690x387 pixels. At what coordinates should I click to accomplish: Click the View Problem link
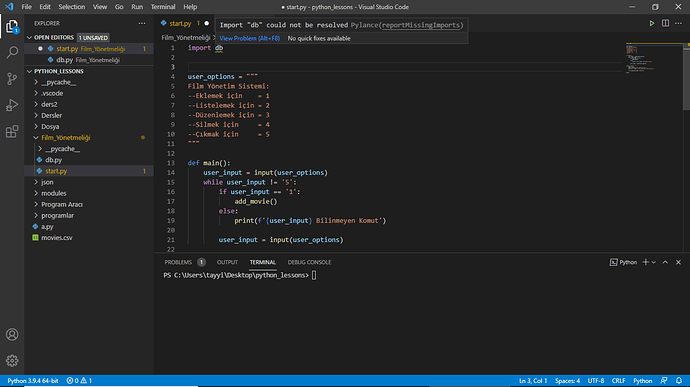click(250, 38)
